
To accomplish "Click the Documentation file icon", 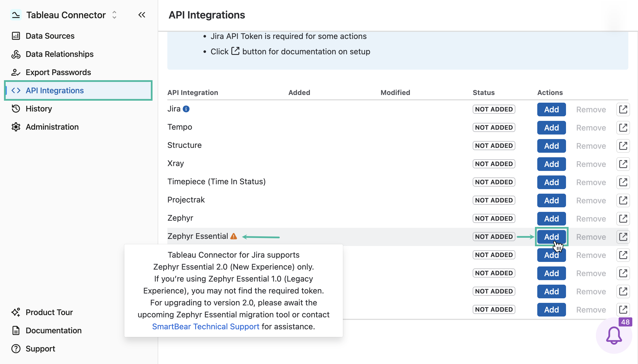I will click(x=16, y=330).
